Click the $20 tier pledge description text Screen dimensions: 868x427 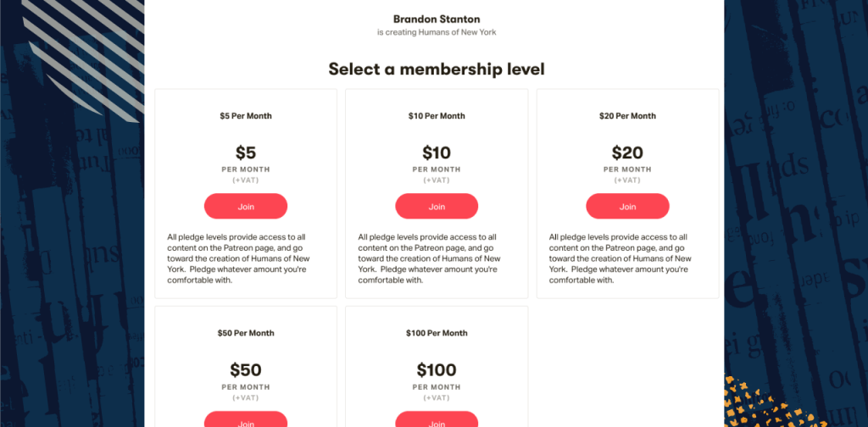tap(624, 258)
